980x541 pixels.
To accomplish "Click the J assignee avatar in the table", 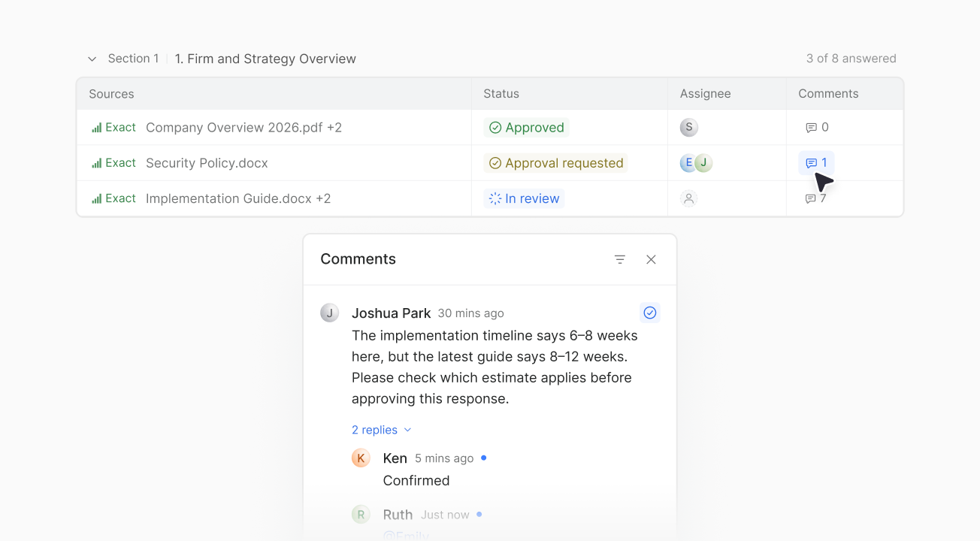I will point(703,163).
